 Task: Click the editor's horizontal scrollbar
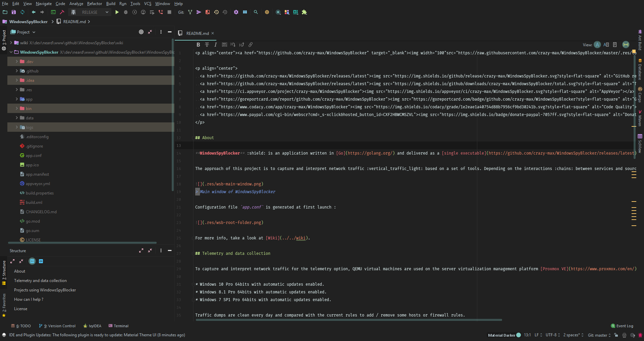point(349,320)
